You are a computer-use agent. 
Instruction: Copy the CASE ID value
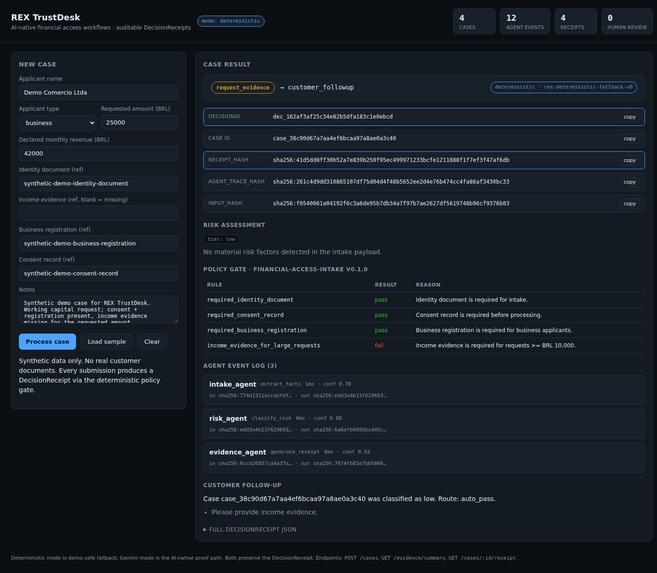point(629,139)
